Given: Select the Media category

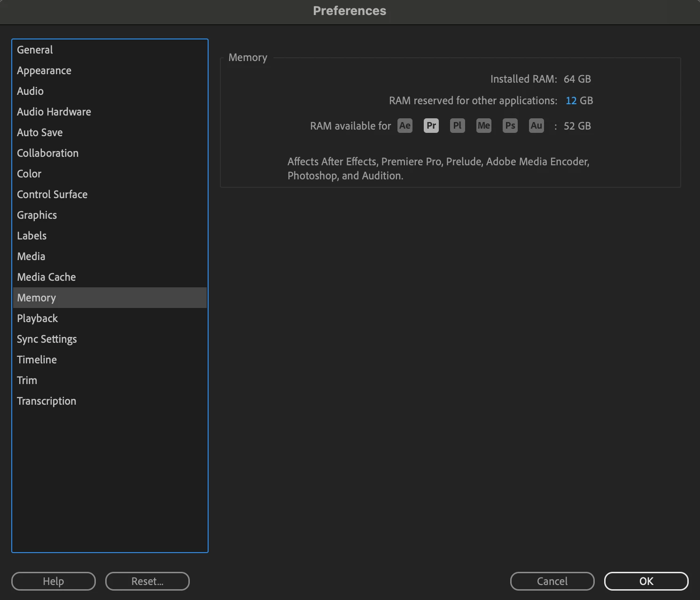Looking at the screenshot, I should [110, 256].
